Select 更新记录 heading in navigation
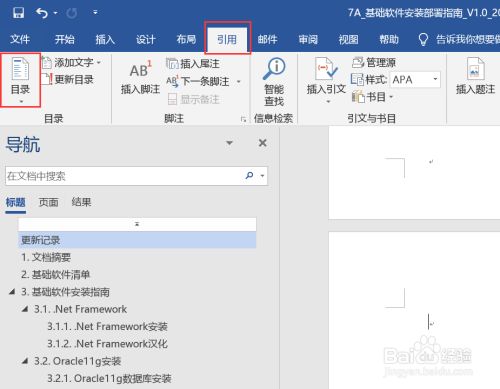Image resolution: width=500 pixels, height=389 pixels. pyautogui.click(x=137, y=240)
